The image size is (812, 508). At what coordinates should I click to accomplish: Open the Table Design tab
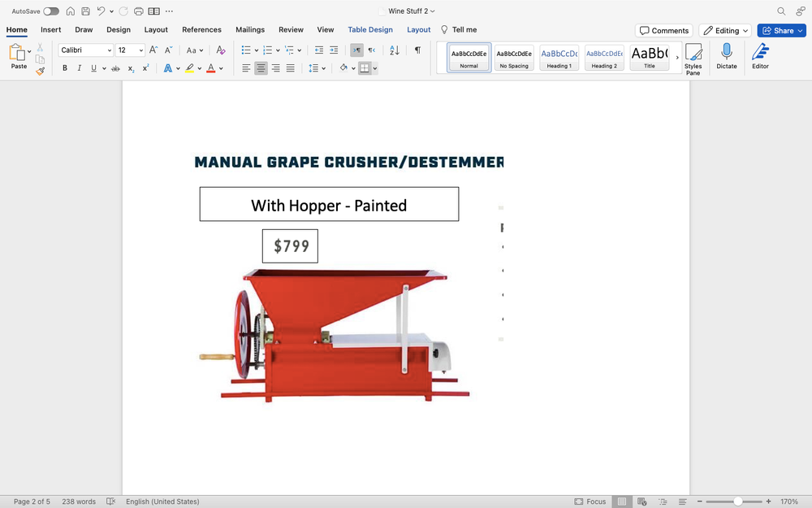coord(370,30)
